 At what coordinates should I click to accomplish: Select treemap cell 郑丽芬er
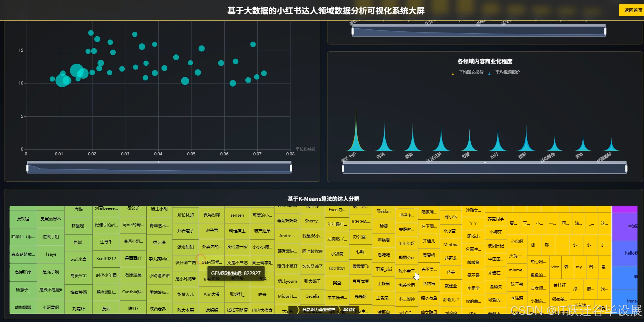(x=407, y=258)
